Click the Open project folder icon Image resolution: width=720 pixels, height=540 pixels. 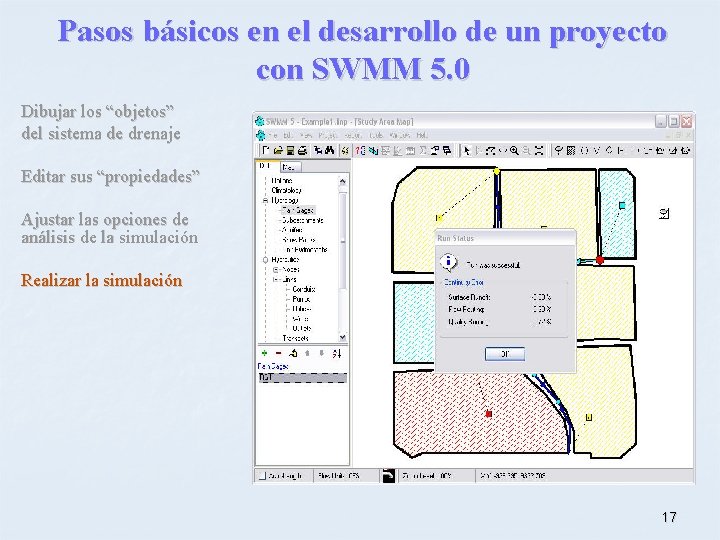(278, 151)
